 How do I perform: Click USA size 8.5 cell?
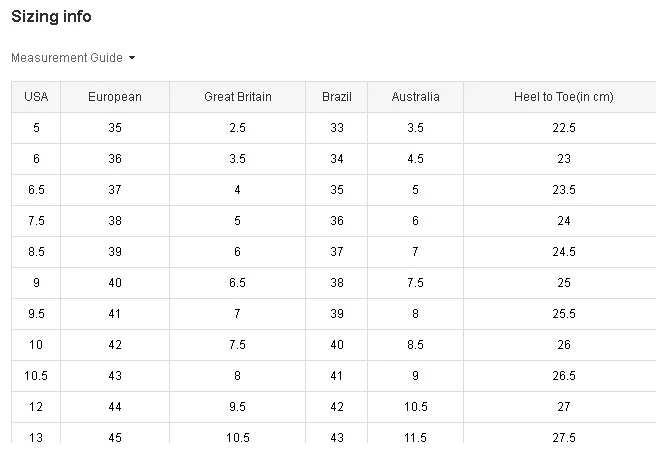click(36, 252)
